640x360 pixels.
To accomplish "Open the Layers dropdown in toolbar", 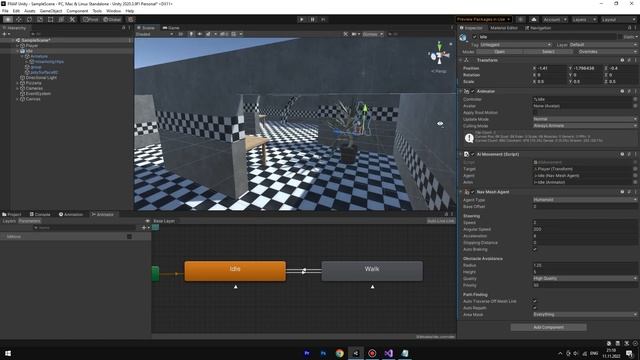I will (584, 19).
